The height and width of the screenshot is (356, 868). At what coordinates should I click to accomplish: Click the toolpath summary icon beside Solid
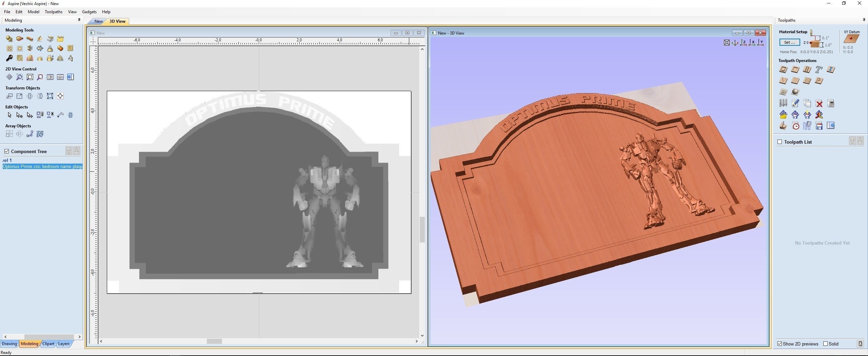[860, 344]
